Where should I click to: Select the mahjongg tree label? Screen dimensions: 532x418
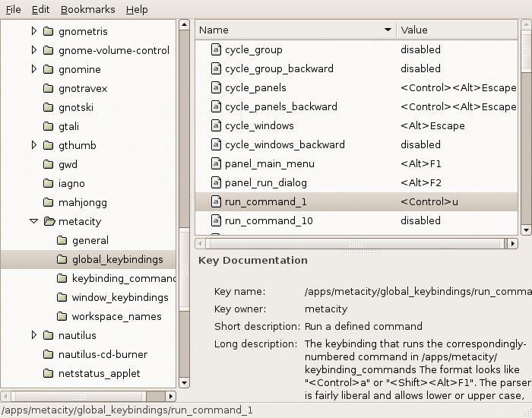(82, 203)
